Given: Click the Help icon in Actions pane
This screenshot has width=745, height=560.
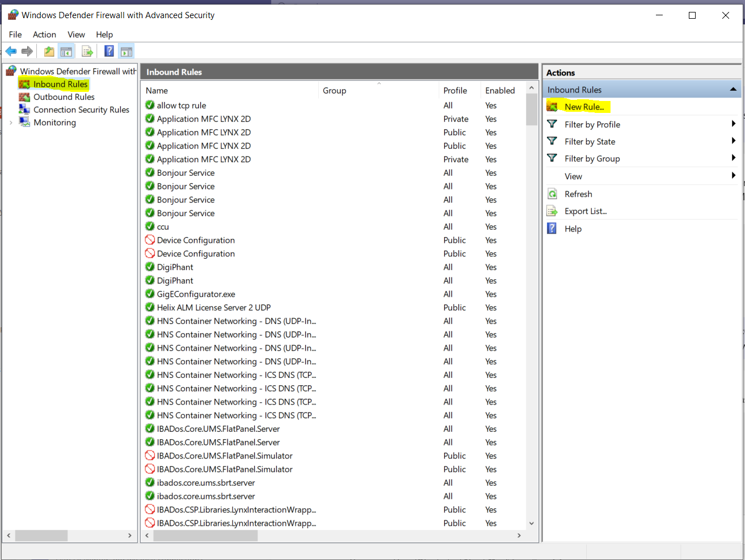Looking at the screenshot, I should point(552,228).
